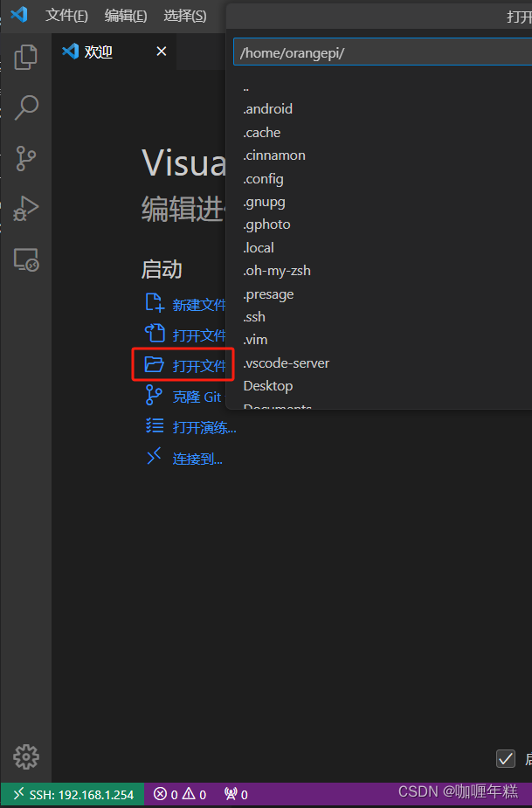Image resolution: width=532 pixels, height=808 pixels.
Task: Click the errors and warnings status bar icon
Action: click(179, 793)
